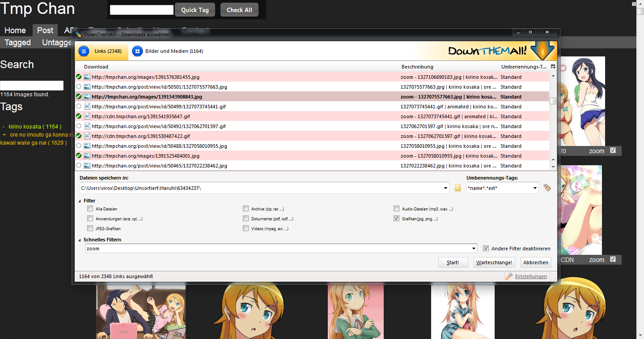Open the save directory dropdown arrow
This screenshot has width=644, height=339.
445,188
